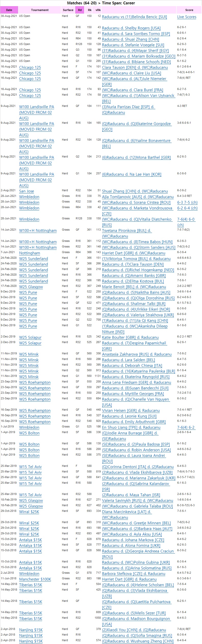Open Raducanu d. Storm Sanders match
202x644 pixels.
tap(139, 247)
